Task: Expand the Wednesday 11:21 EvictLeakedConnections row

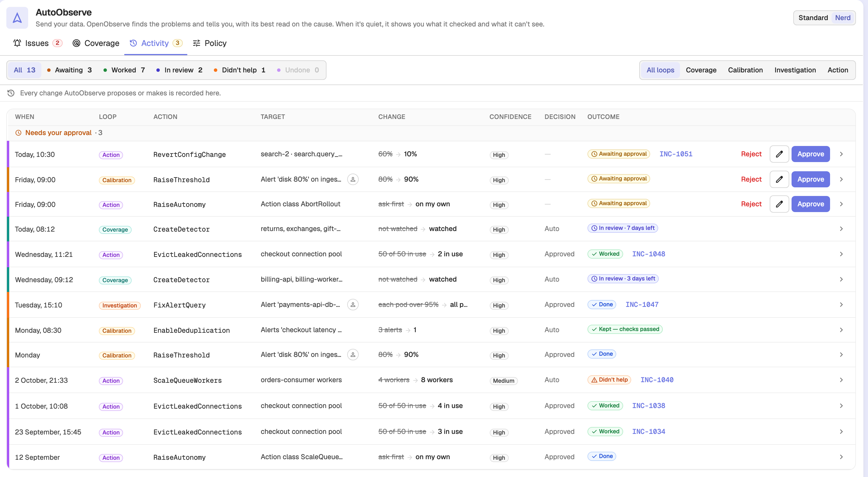Action: [x=841, y=254]
